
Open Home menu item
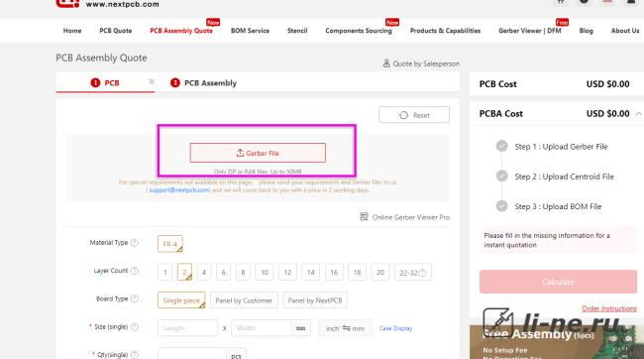click(x=72, y=31)
